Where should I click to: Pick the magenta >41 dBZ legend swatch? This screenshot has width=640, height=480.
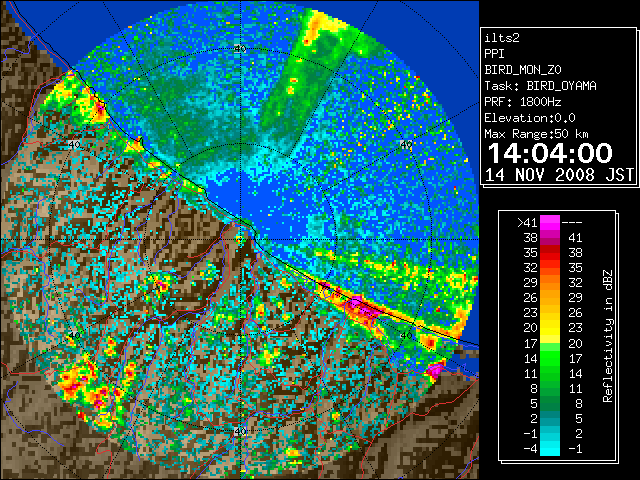550,223
